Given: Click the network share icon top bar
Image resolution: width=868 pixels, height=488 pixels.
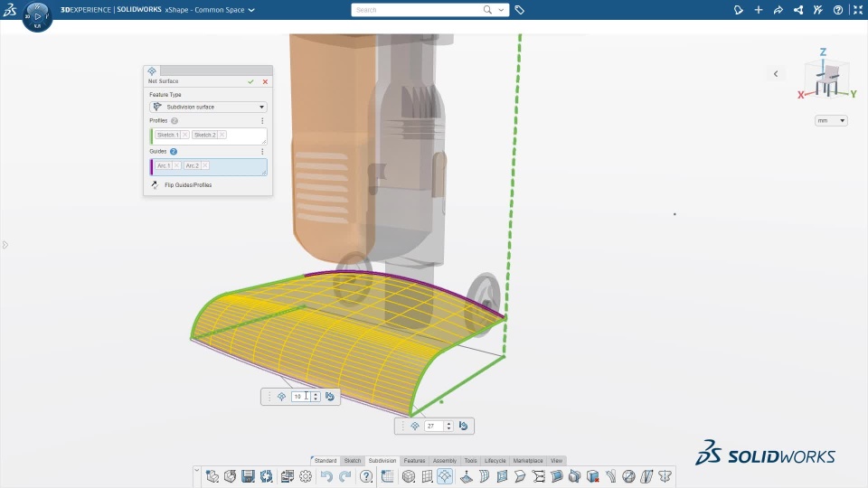Looking at the screenshot, I should click(x=798, y=10).
